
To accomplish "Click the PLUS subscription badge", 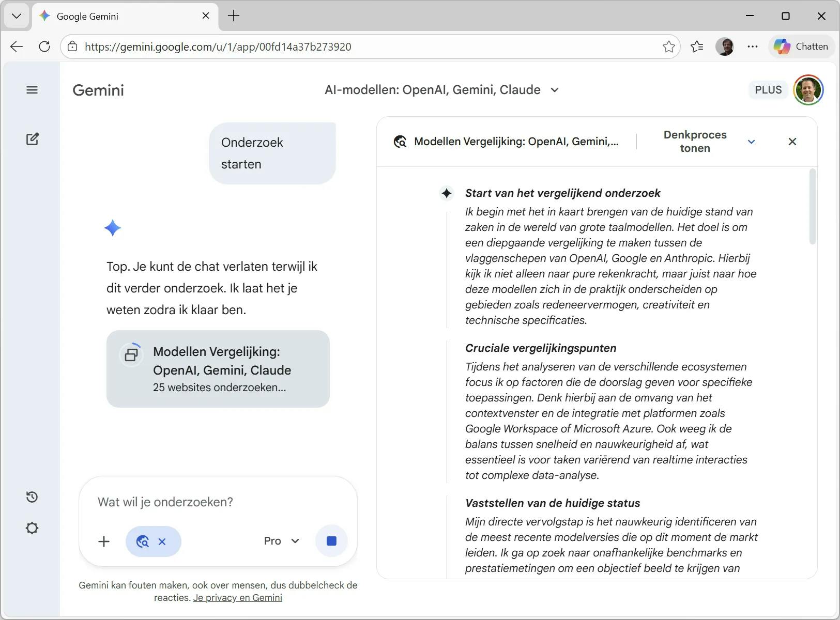I will click(768, 90).
